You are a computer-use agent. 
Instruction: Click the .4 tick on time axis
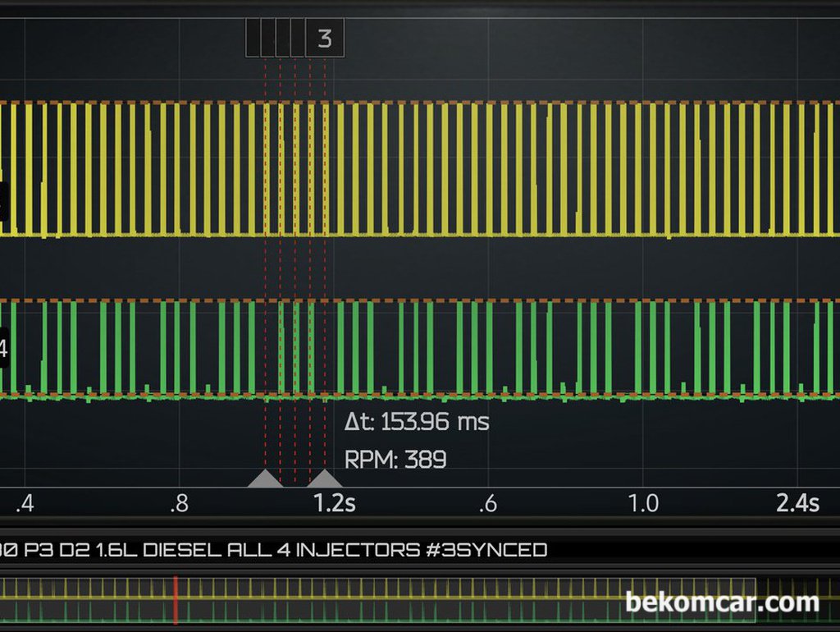point(24,503)
